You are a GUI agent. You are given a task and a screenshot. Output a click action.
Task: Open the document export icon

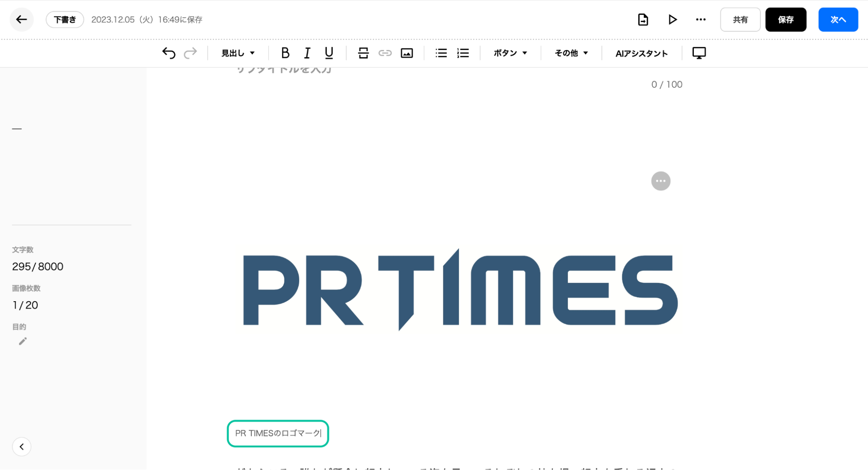643,20
